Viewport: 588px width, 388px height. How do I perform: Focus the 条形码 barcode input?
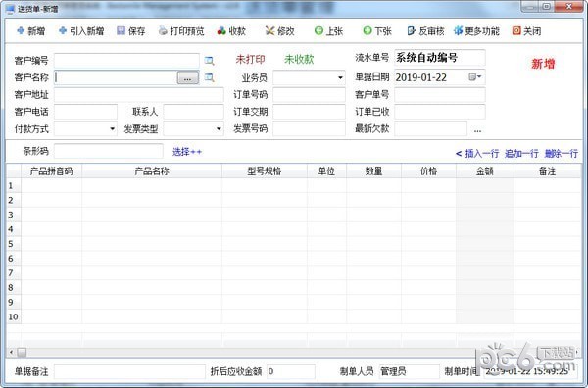pos(109,151)
